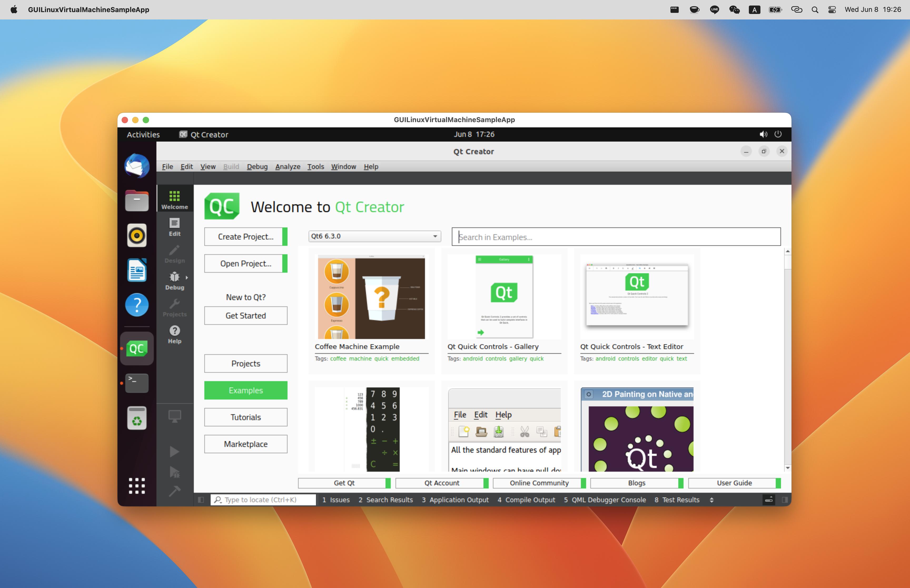The image size is (910, 588).
Task: Switch to the Tutorials tab
Action: click(x=246, y=417)
